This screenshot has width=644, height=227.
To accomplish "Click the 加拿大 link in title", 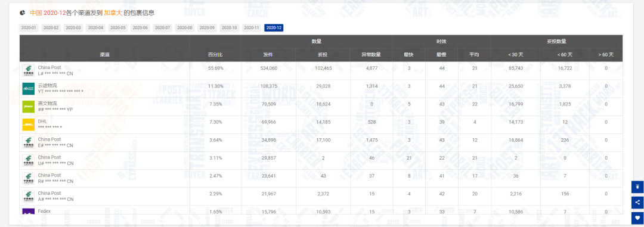I will (x=113, y=13).
